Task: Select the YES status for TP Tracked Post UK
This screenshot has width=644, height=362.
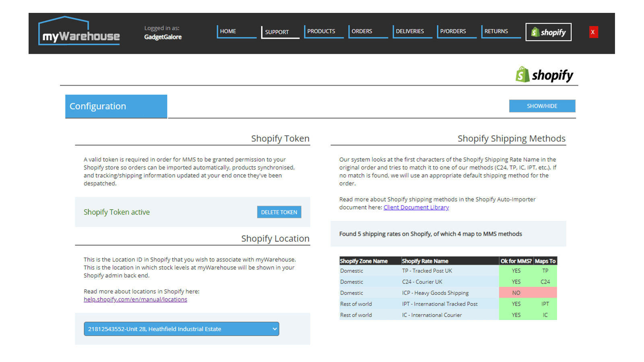Action: pos(516,271)
